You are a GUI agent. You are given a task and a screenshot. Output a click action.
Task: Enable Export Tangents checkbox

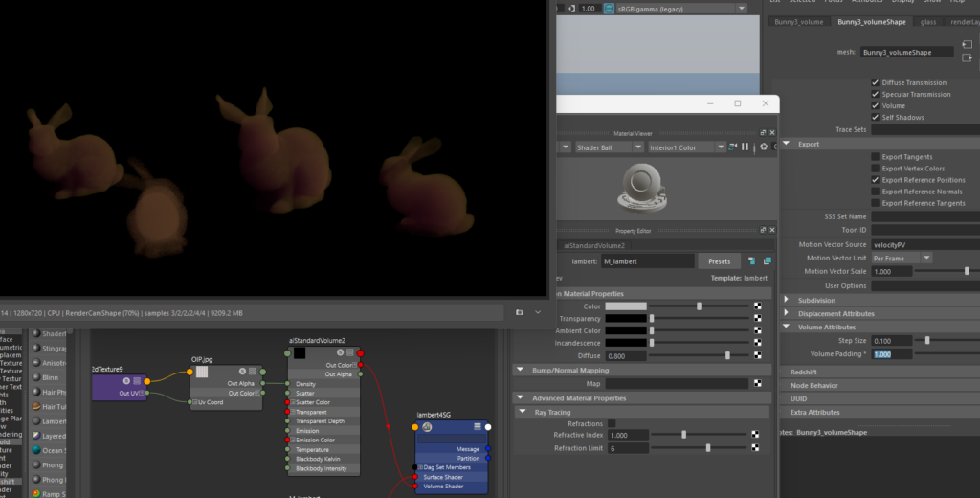875,156
